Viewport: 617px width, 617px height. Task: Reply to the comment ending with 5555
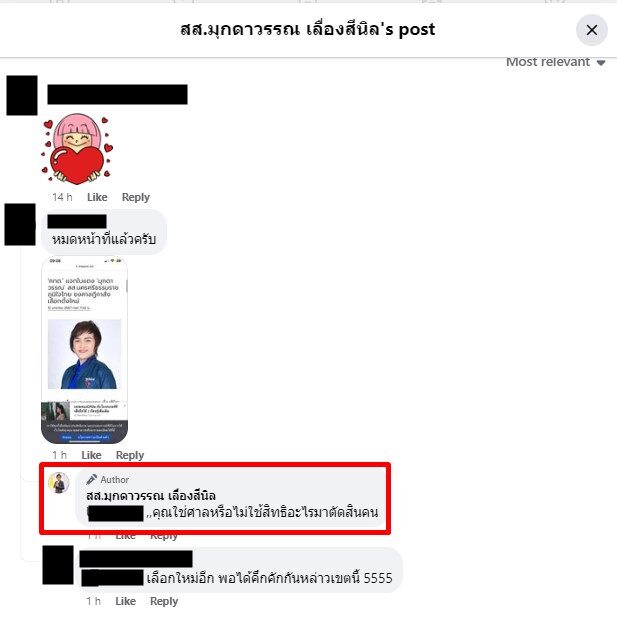(x=164, y=601)
